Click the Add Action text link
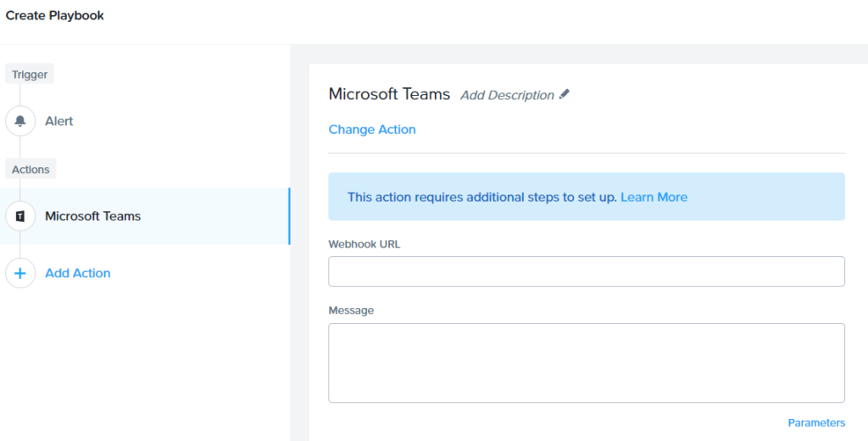 78,273
